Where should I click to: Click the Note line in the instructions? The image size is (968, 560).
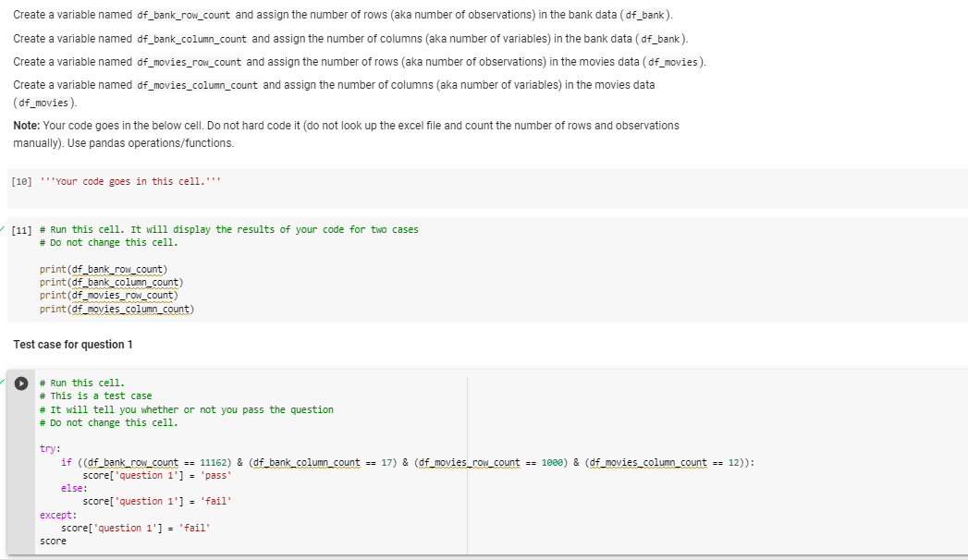click(x=185, y=125)
